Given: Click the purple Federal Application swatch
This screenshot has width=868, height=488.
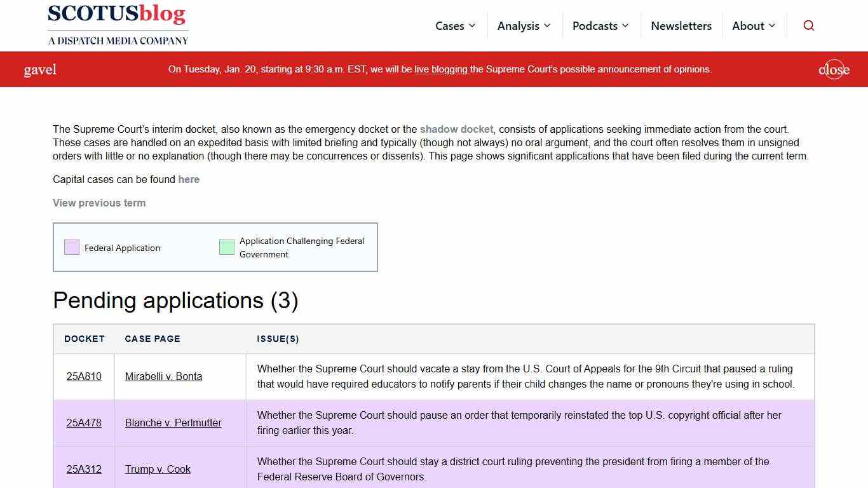Looking at the screenshot, I should [x=71, y=247].
